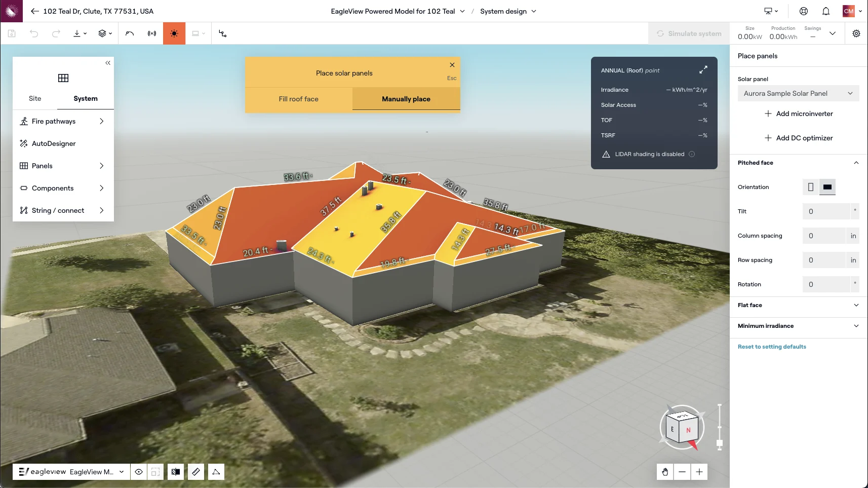Click the Save disk icon
The height and width of the screenshot is (488, 868).
click(12, 33)
